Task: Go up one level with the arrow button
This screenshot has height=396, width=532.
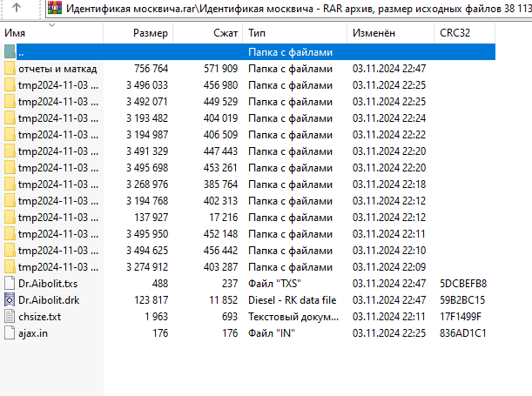Action: click(17, 8)
